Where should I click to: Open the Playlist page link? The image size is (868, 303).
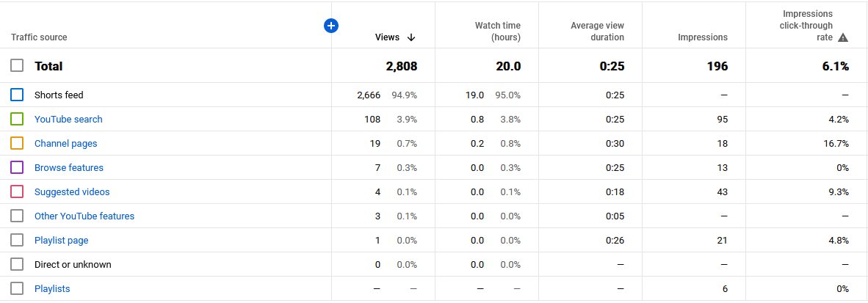pyautogui.click(x=62, y=241)
